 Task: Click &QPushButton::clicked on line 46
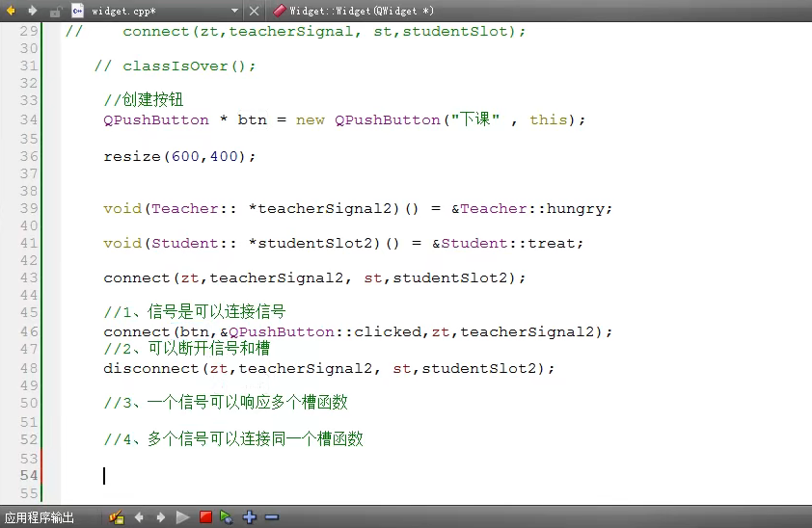click(x=321, y=331)
